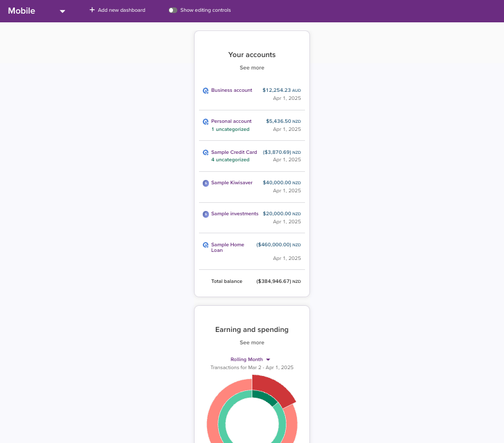Toggle Show editing controls switch
504x443 pixels.
[173, 11]
